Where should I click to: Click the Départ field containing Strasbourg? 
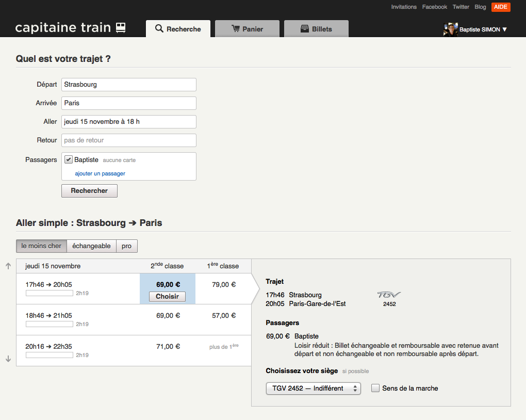click(129, 85)
